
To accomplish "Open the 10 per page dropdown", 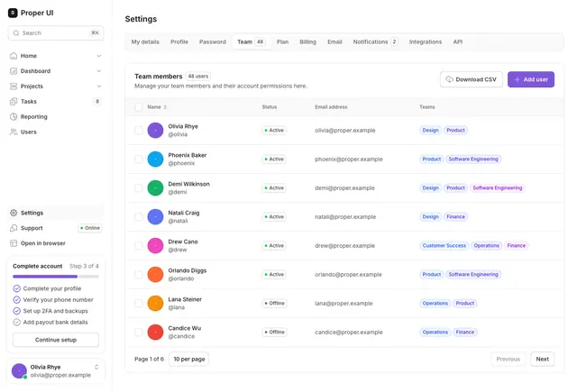I will 188,360.
